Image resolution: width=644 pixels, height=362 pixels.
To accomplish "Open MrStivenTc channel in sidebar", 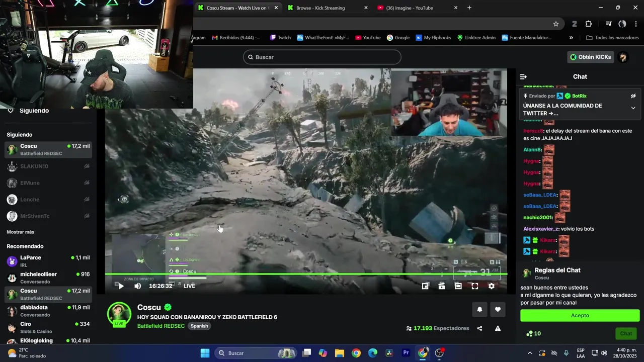I will 48,216.
